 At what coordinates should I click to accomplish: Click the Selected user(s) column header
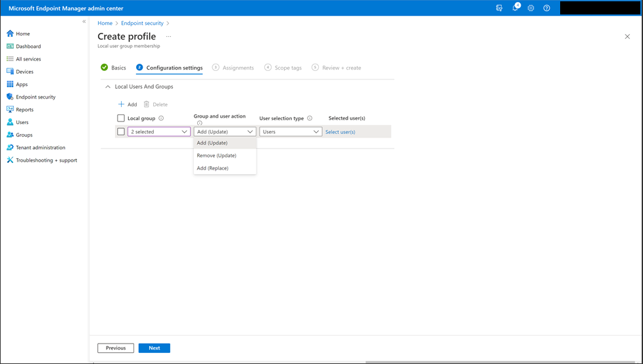(347, 118)
